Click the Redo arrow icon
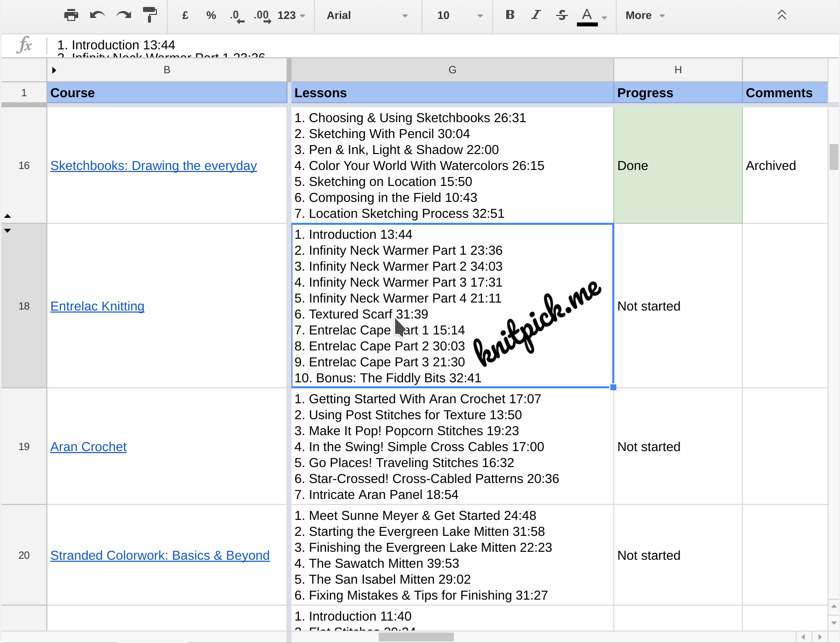840x643 pixels. coord(124,15)
